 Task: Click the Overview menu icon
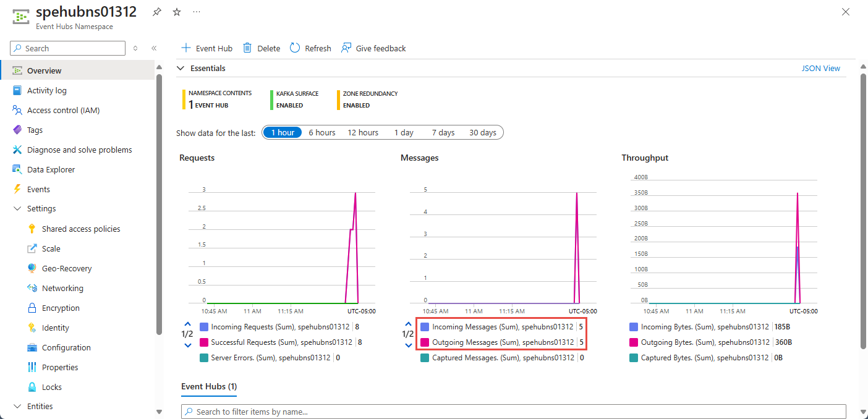(17, 70)
